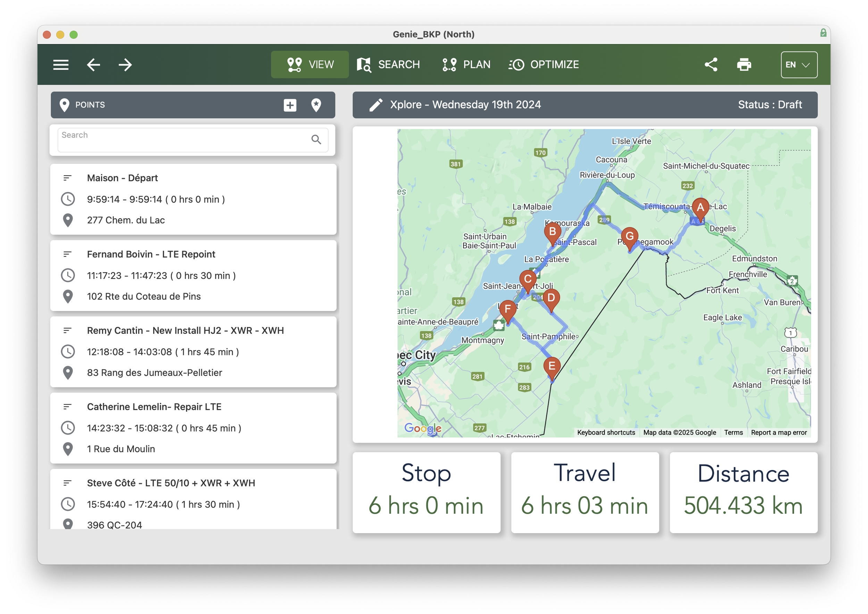This screenshot has width=868, height=614.
Task: Expand Remy Cantin stop lines icon
Action: [67, 330]
